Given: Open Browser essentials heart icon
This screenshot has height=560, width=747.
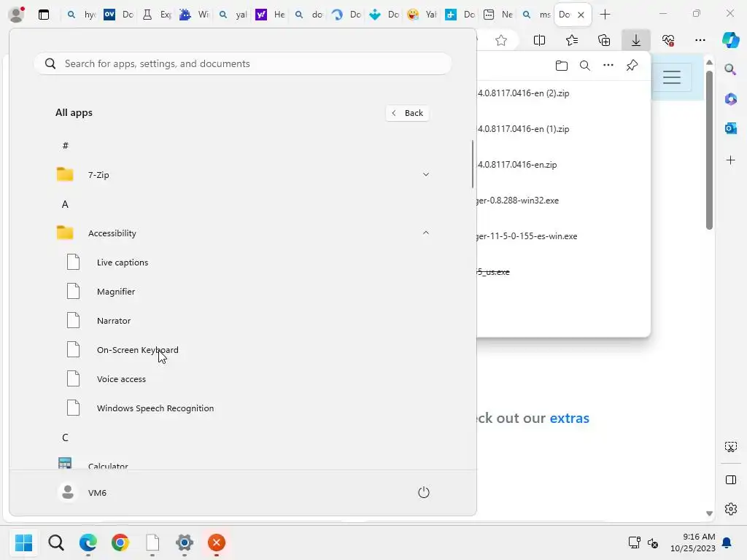Looking at the screenshot, I should pyautogui.click(x=668, y=41).
